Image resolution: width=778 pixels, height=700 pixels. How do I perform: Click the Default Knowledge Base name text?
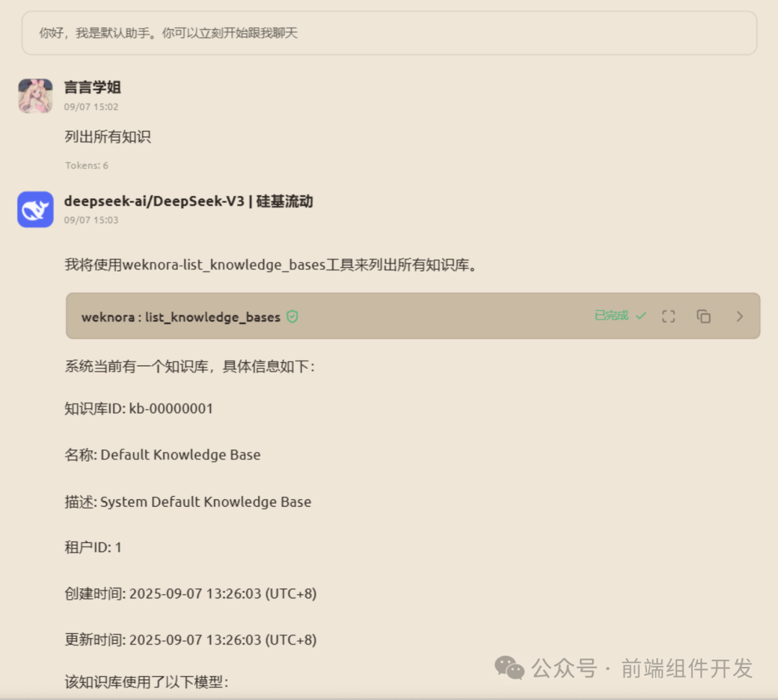[181, 454]
